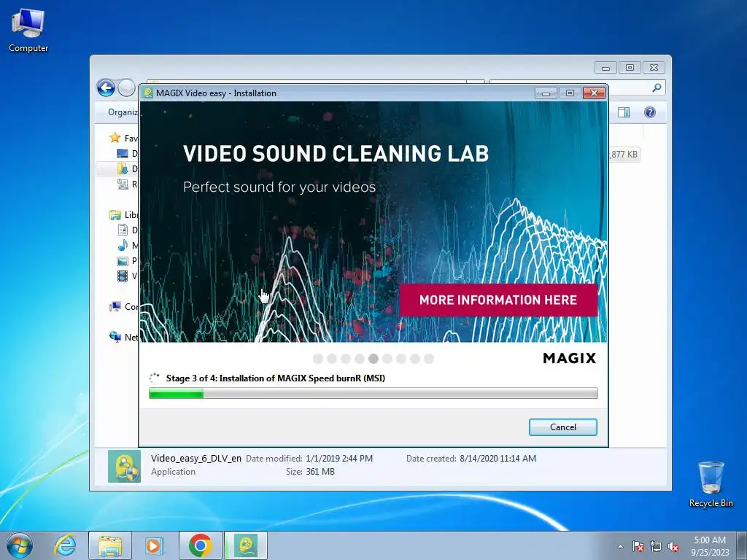Click the Pictures library icon in sidebar
Viewport: 747px width, 560px height.
[123, 261]
